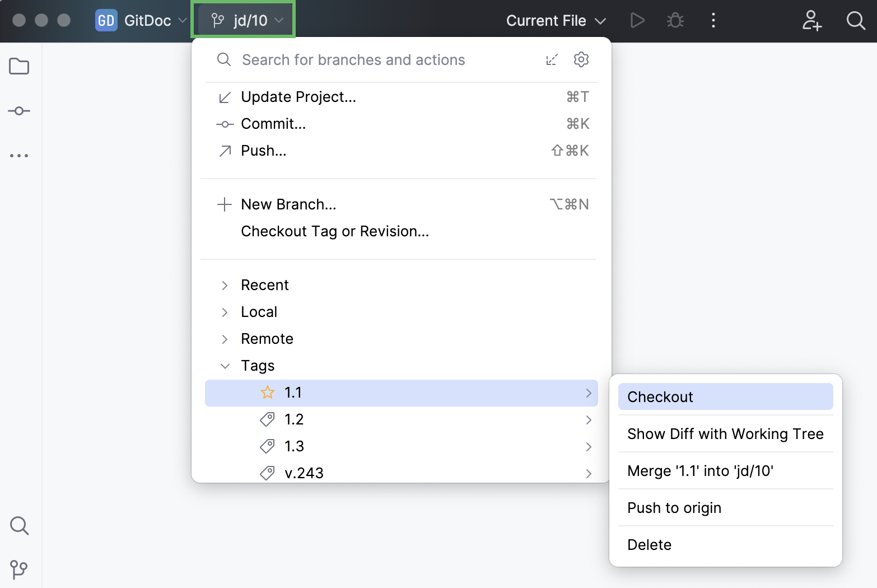Open the Find tool window magnifier icon

click(x=20, y=526)
